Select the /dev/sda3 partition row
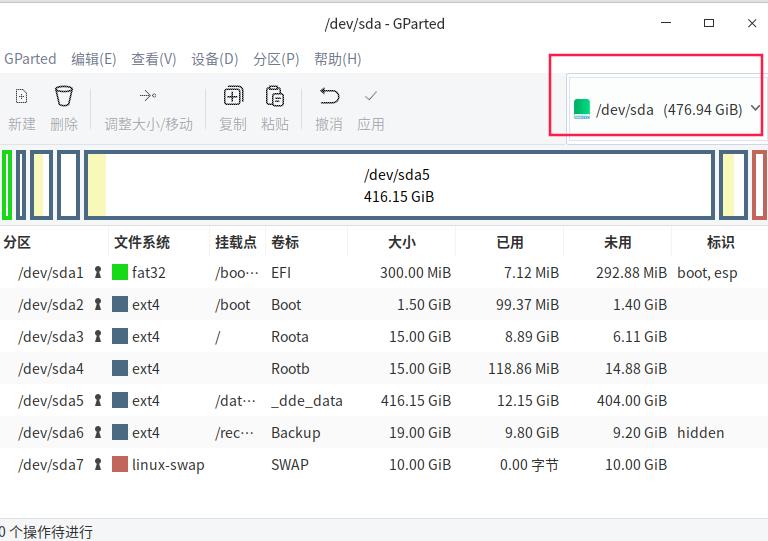The width and height of the screenshot is (768, 541). tap(384, 336)
